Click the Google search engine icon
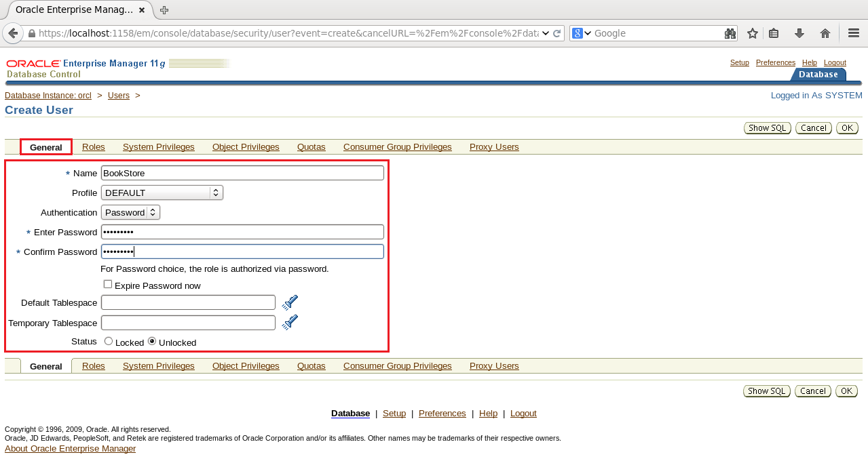 tap(578, 33)
